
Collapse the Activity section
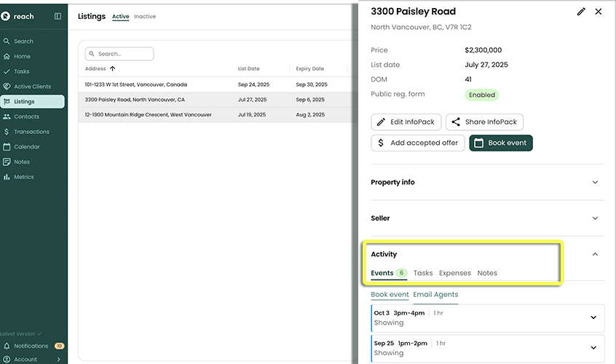coord(595,254)
